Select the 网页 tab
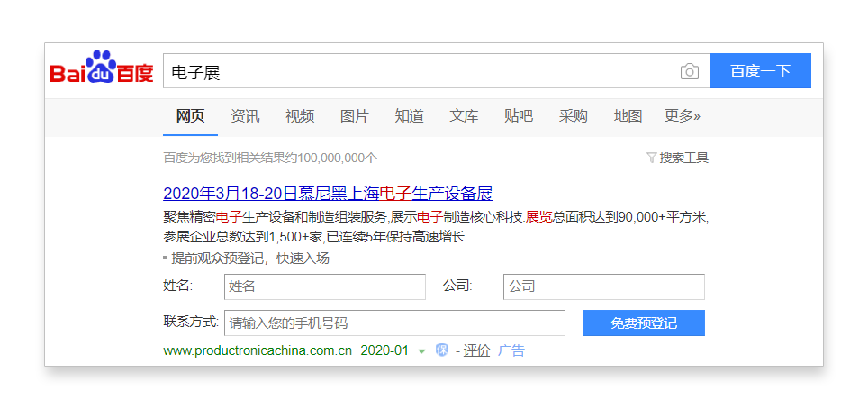Viewport: 868px width, 409px height. (x=190, y=116)
